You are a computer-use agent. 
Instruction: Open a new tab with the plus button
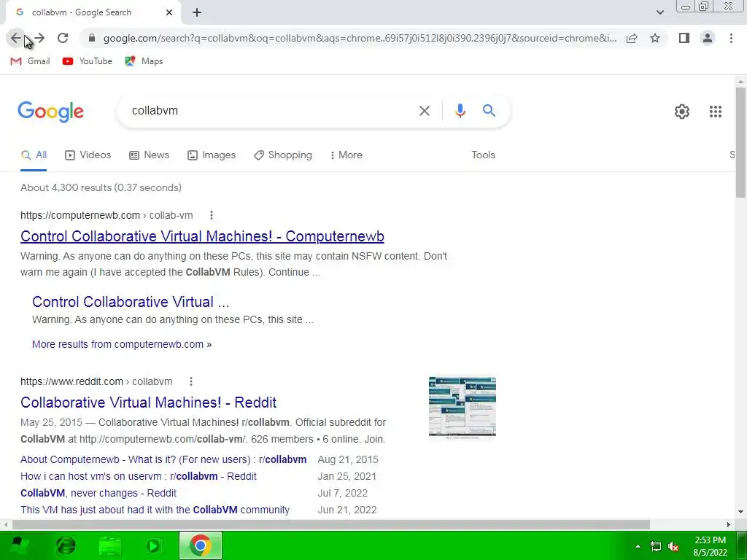(197, 12)
